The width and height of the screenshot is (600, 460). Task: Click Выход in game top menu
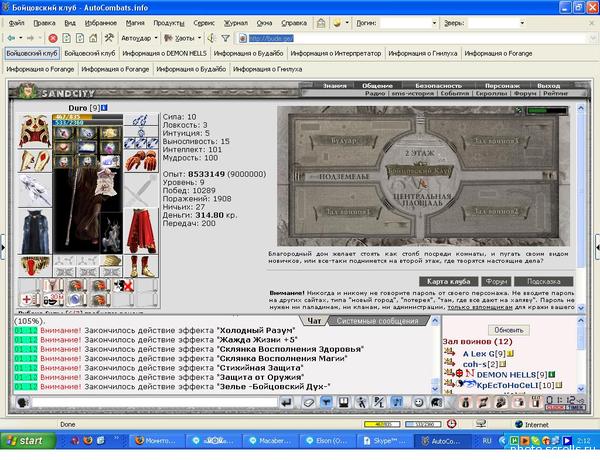click(548, 85)
